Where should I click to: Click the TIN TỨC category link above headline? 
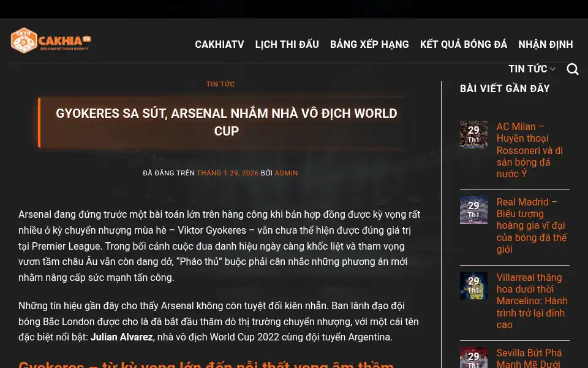coord(221,84)
